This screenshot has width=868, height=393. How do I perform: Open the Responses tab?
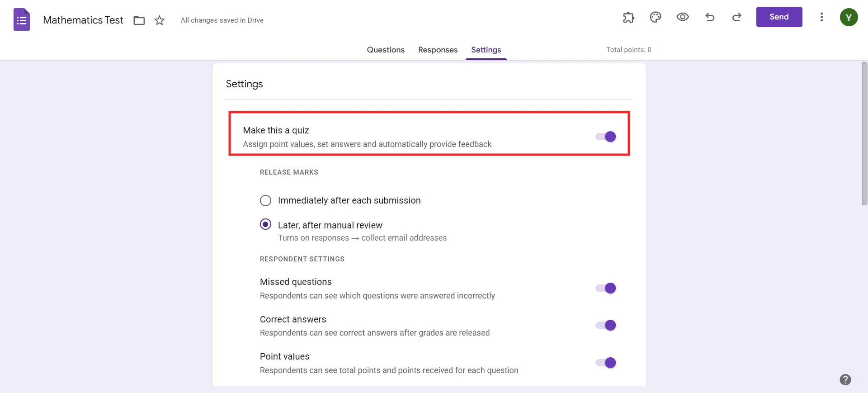(x=438, y=50)
